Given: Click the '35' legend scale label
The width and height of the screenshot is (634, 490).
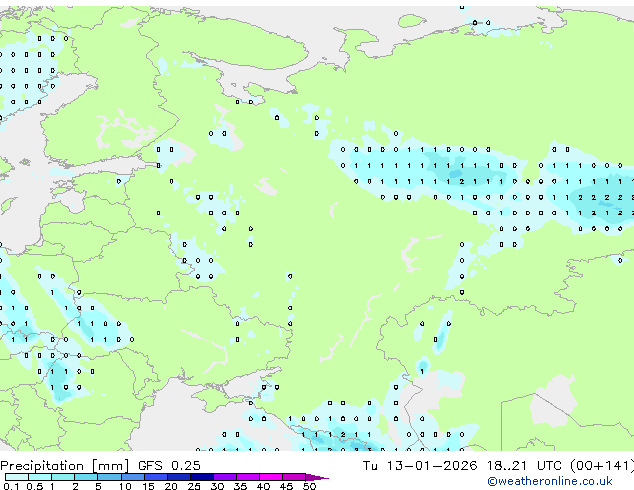Looking at the screenshot, I should coord(240,486).
